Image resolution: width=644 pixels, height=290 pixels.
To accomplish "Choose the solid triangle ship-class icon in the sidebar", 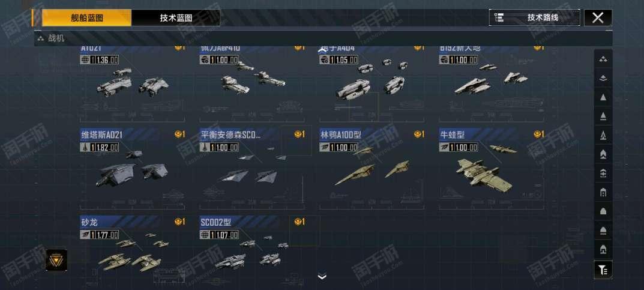I will coord(603,97).
